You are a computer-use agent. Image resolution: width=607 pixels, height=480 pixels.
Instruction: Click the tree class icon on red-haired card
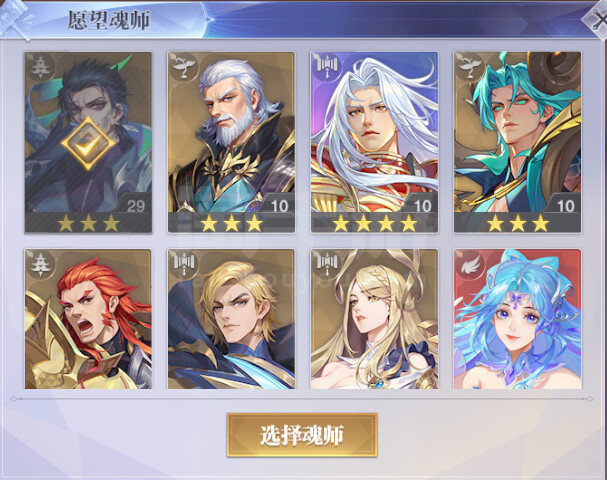tap(39, 264)
